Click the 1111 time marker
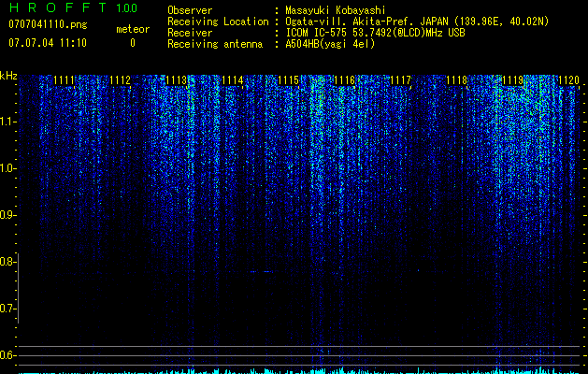The width and height of the screenshot is (588, 374). [65, 80]
